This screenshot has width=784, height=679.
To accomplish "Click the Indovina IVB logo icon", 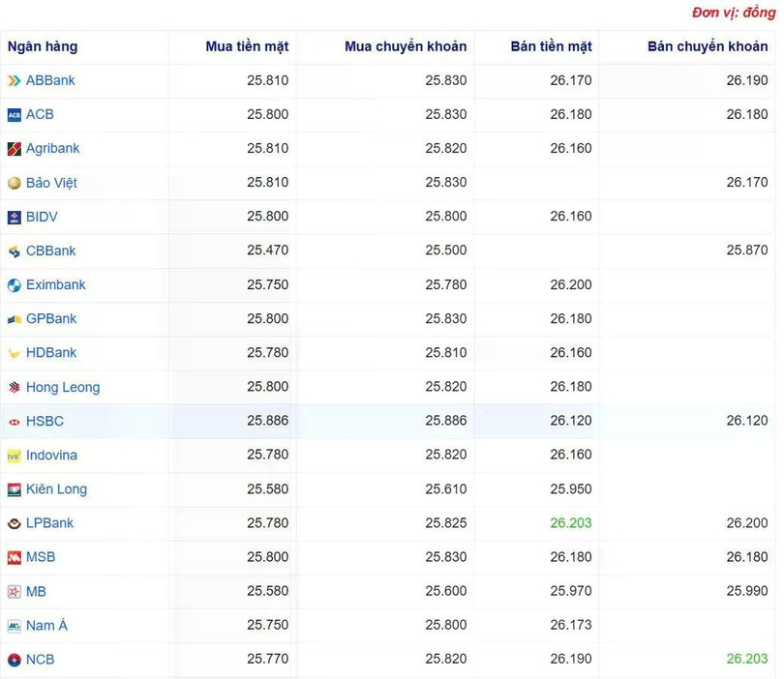I will (14, 456).
